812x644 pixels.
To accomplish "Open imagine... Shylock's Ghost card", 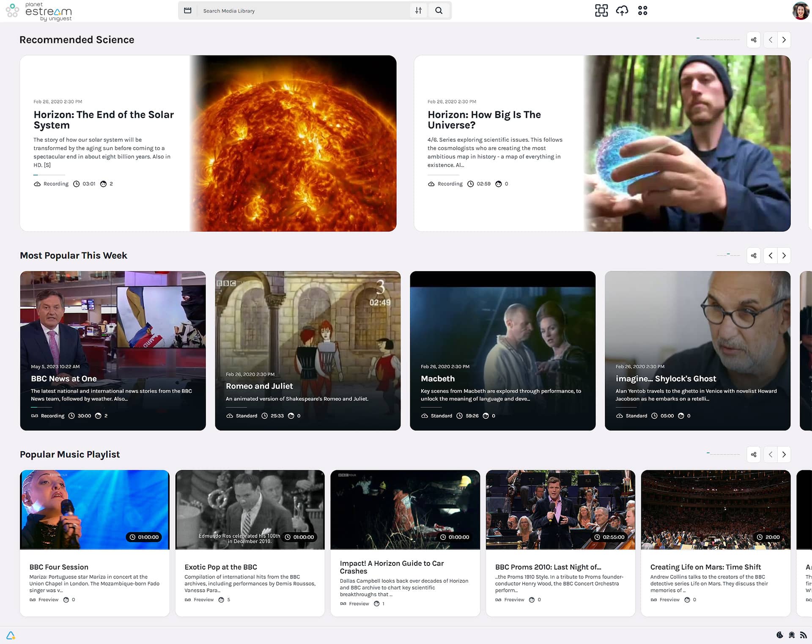I will (698, 351).
